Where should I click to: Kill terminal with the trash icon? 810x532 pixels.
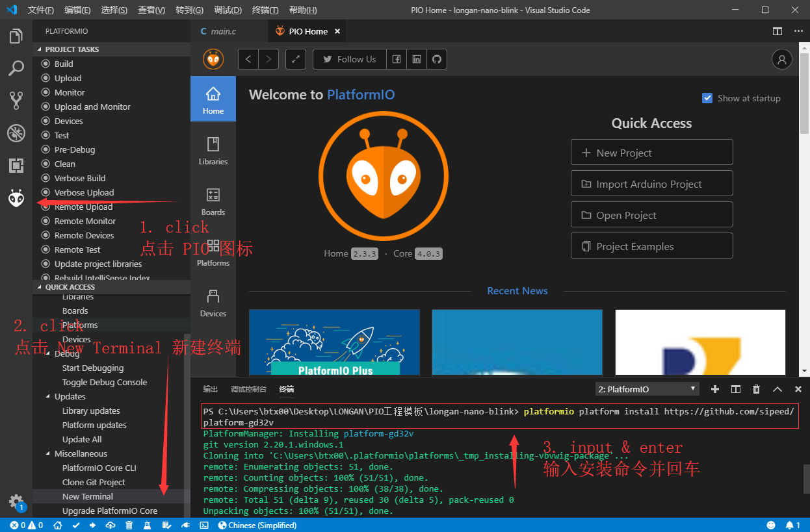click(756, 389)
